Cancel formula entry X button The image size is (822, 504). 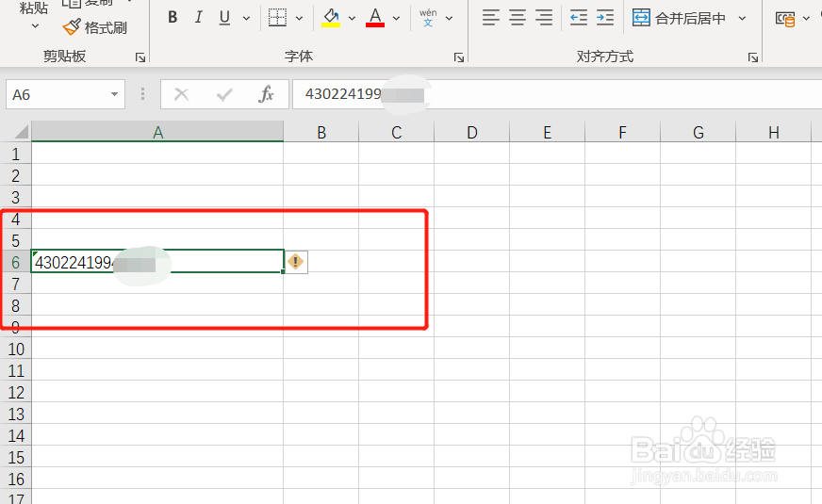pos(181,94)
